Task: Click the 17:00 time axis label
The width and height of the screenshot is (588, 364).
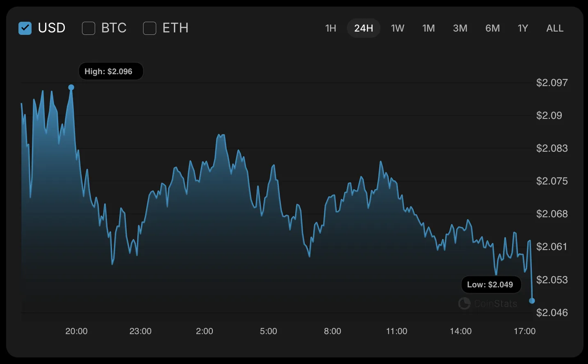Action: click(x=525, y=331)
